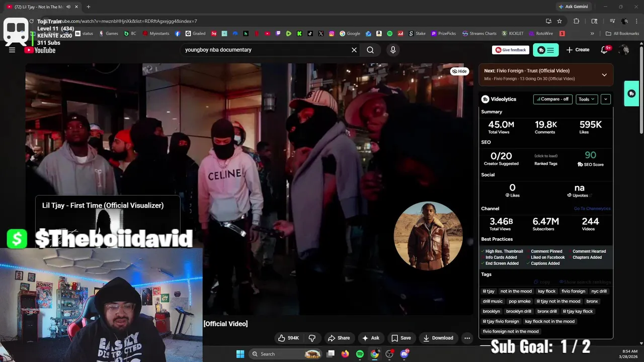This screenshot has width=644, height=362.
Task: Download the video
Action: point(438,338)
